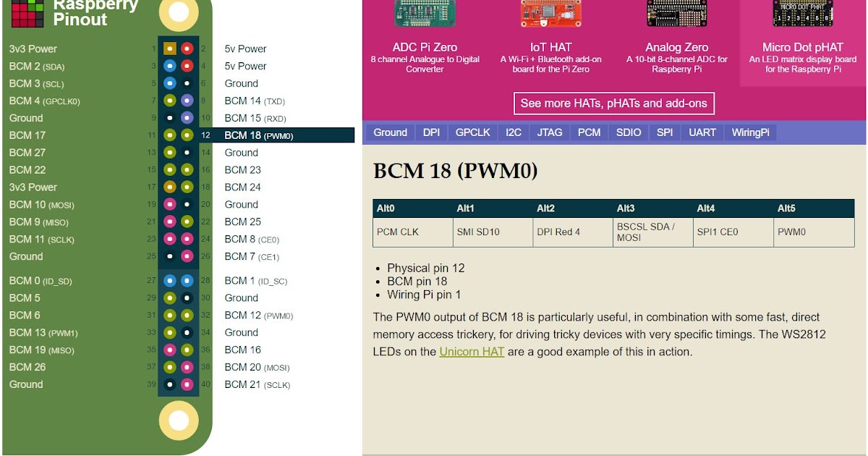Select pin 8 BCM 14 TXD dot
Image resolution: width=868 pixels, height=456 pixels.
pyautogui.click(x=187, y=101)
